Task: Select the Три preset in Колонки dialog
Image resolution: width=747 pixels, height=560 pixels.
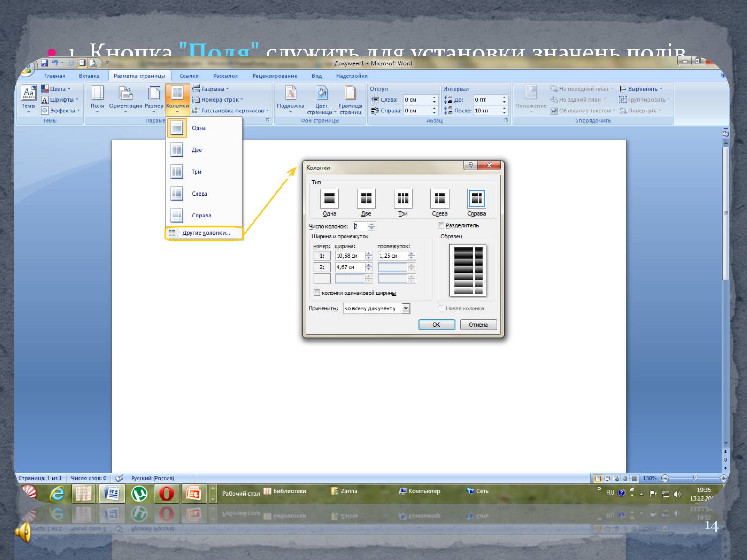Action: coord(402,203)
